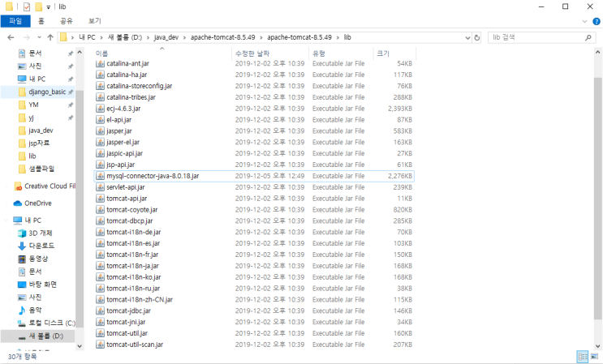Expand the ribbon with chevron
Screen dimensions: 603x364
click(584, 22)
